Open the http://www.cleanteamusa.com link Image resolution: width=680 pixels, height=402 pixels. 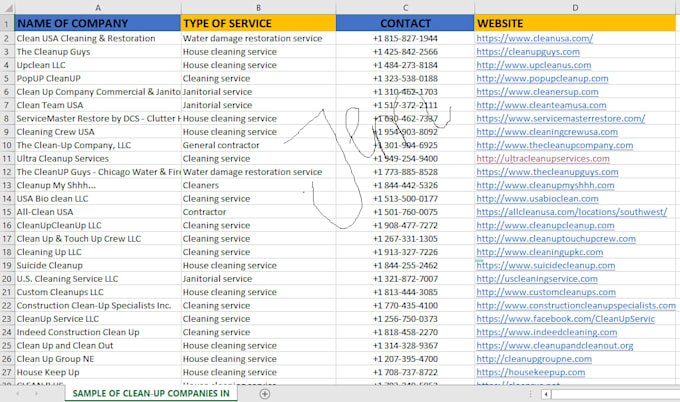pos(541,105)
